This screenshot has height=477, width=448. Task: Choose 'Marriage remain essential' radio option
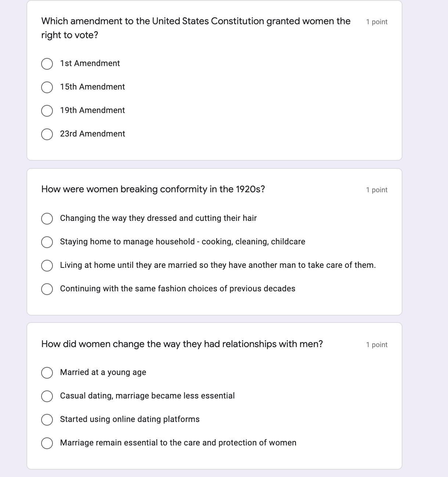47,443
